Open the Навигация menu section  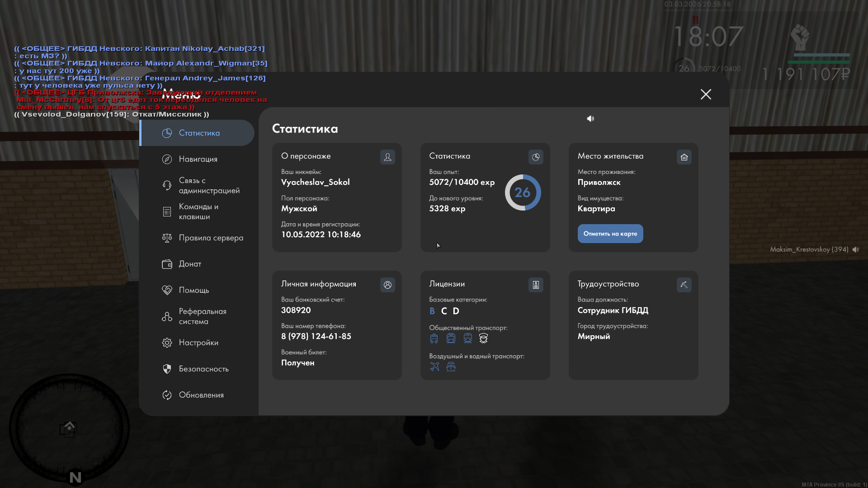pyautogui.click(x=198, y=159)
